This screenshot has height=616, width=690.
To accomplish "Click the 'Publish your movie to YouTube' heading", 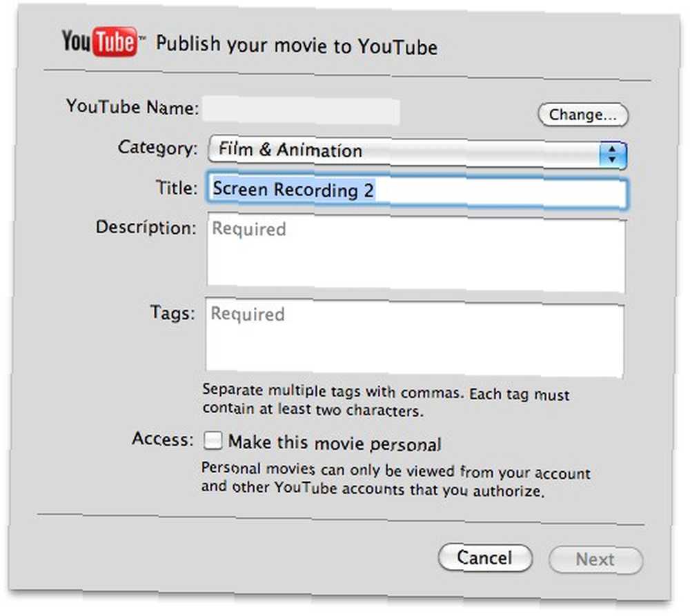I will (297, 46).
